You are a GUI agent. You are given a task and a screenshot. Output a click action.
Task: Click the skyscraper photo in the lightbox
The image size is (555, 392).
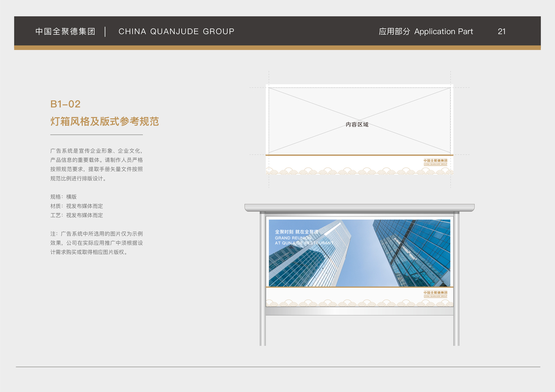click(360, 253)
